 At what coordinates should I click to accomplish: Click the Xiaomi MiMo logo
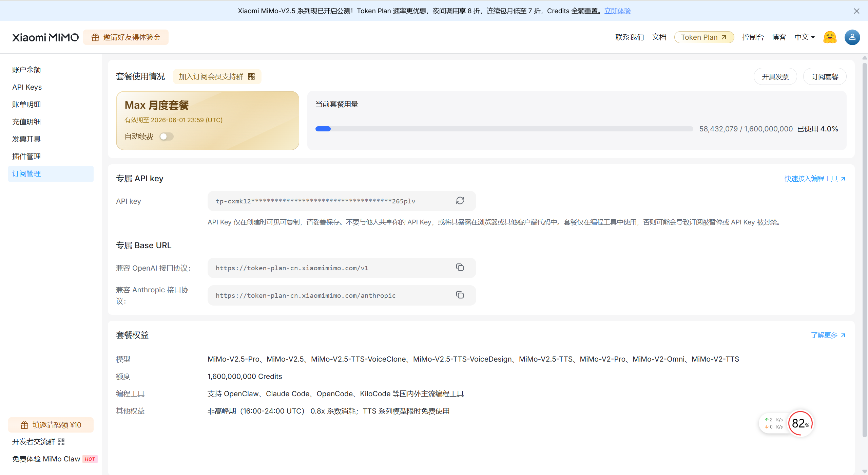45,37
